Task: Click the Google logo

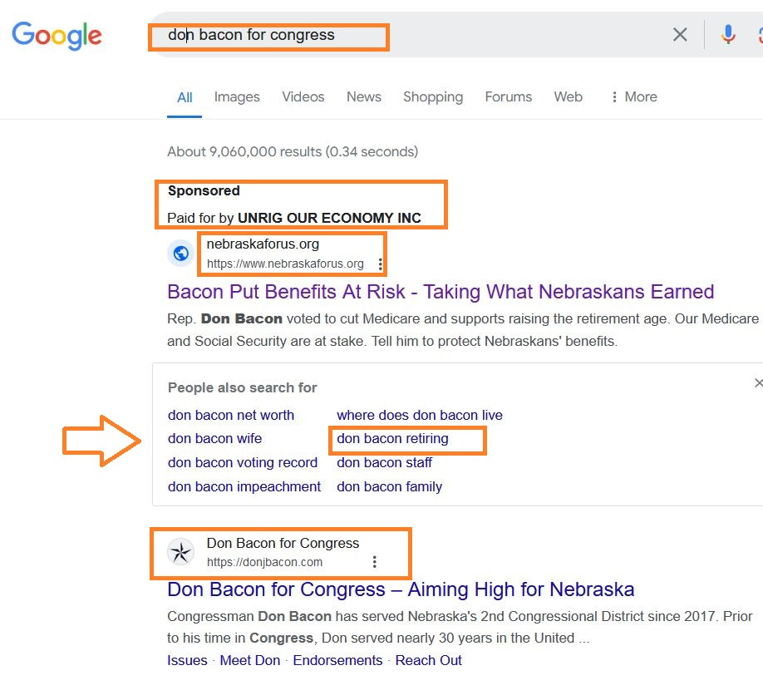Action: click(57, 36)
